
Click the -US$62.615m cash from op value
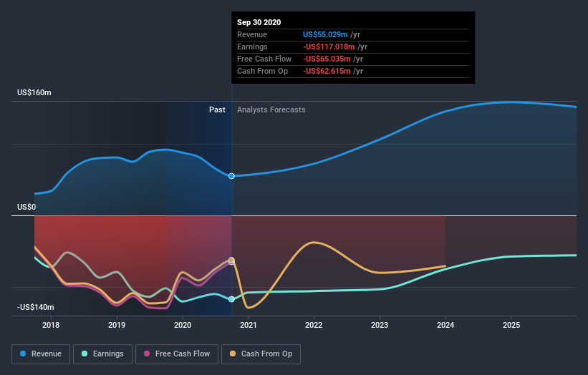327,71
